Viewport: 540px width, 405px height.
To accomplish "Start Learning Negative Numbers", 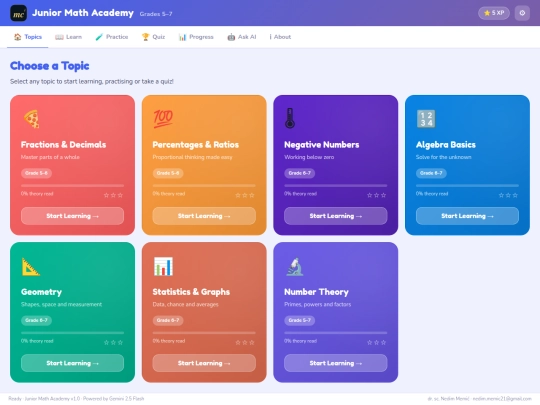I will pos(336,216).
